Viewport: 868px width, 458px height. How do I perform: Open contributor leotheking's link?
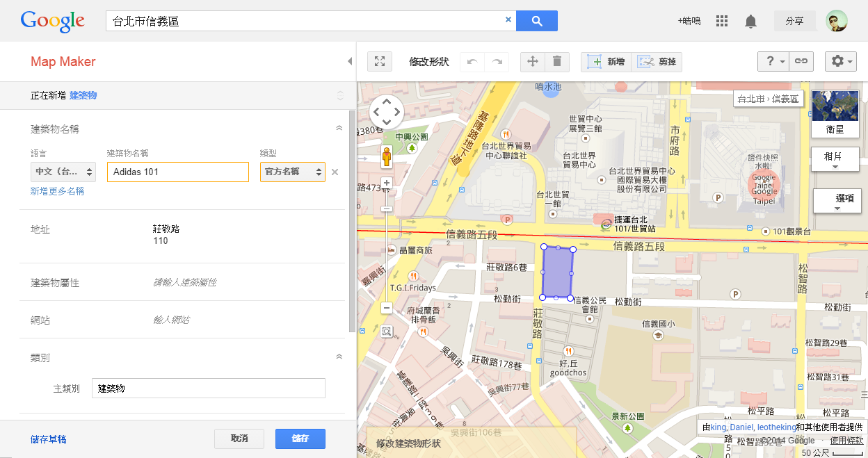(775, 427)
